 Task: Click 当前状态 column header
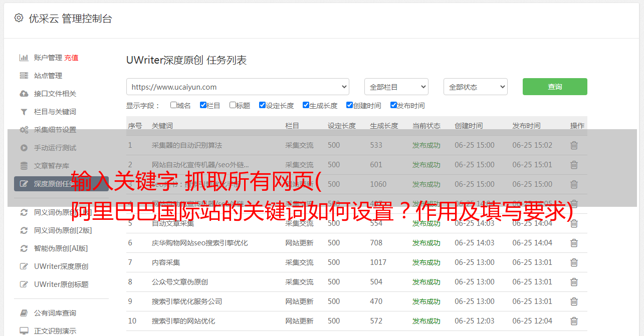(x=426, y=126)
